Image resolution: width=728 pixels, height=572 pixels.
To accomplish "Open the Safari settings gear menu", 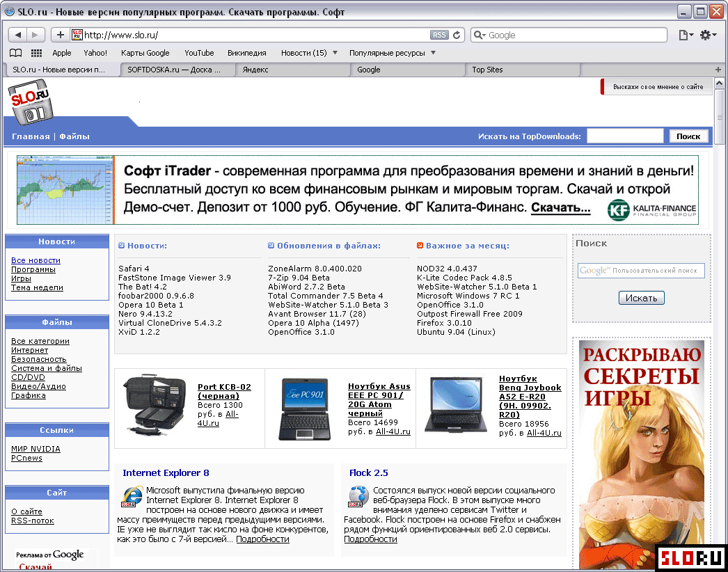I will point(708,35).
